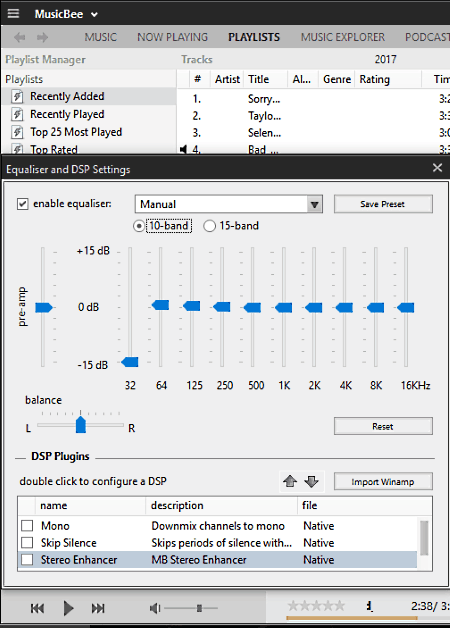The image size is (450, 628).
Task: Skip to the previous track
Action: [x=37, y=608]
